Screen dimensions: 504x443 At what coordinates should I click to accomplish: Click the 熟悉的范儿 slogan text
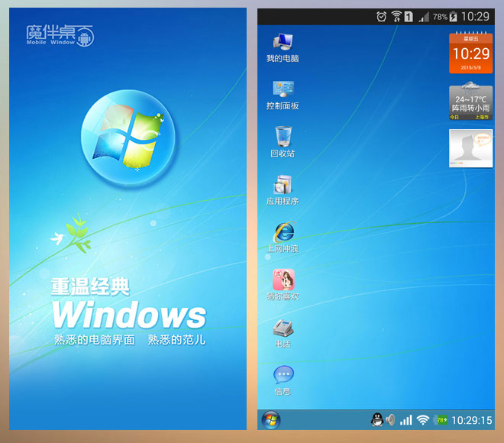176,340
